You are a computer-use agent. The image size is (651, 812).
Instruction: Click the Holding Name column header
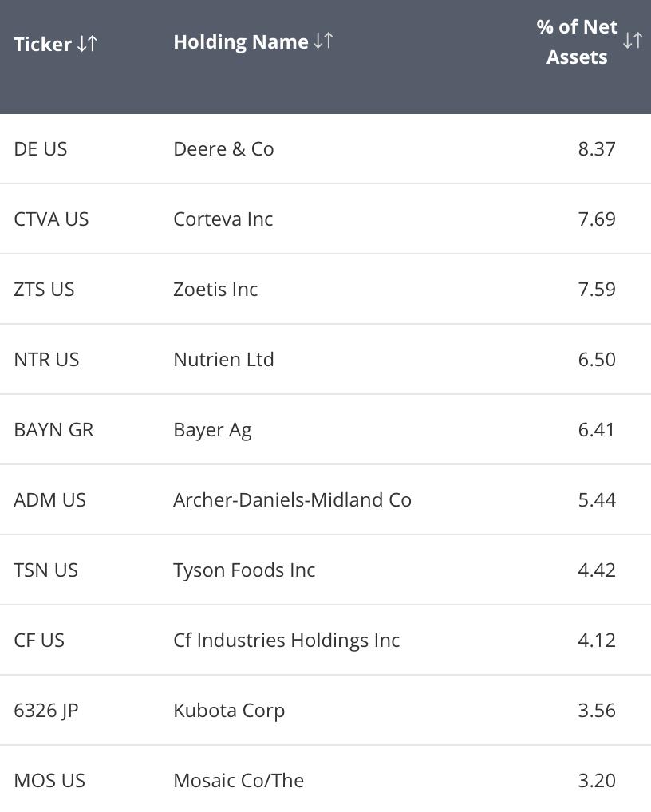(x=241, y=42)
